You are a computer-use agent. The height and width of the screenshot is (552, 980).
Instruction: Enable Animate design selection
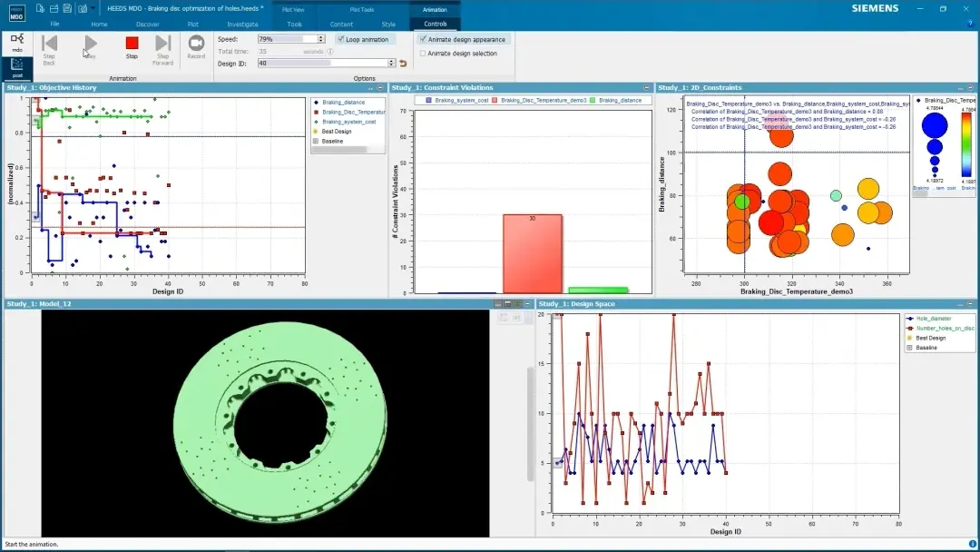tap(423, 54)
